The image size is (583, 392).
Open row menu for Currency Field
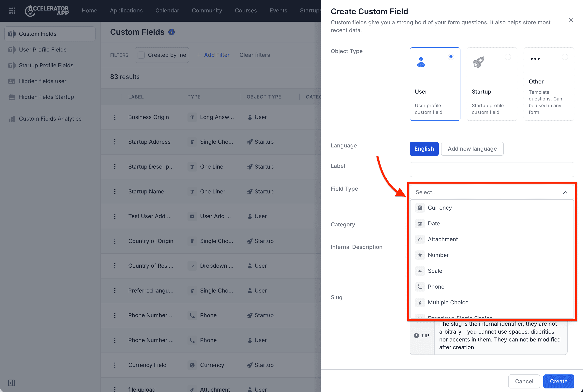tap(115, 365)
